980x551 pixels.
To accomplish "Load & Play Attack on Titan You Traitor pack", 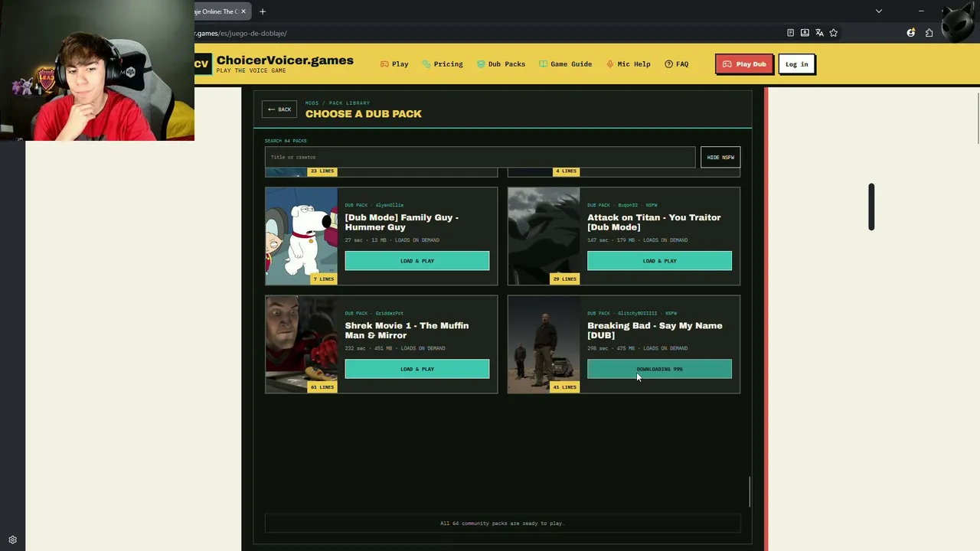I will 659,261.
